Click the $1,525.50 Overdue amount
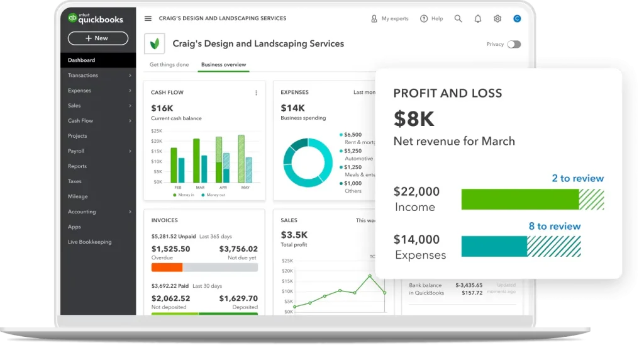The image size is (644, 345). pos(171,249)
